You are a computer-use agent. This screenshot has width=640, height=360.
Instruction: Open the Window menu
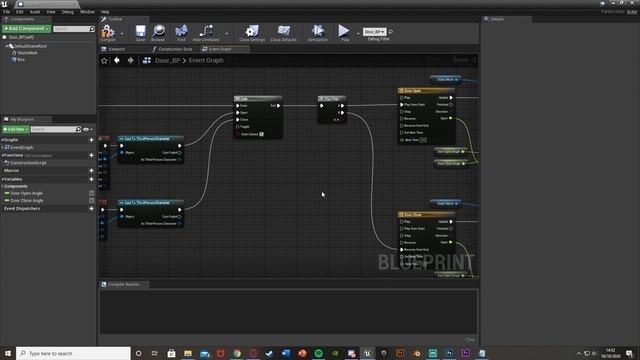[87, 12]
